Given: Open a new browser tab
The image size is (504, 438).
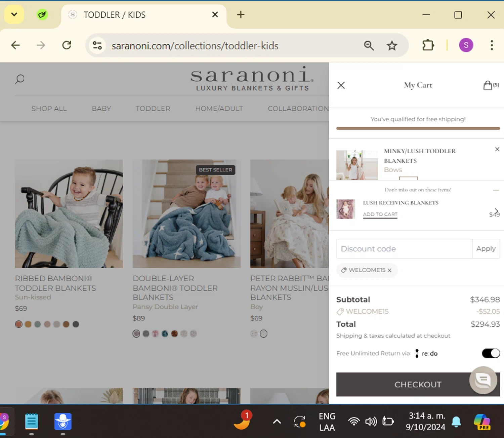Looking at the screenshot, I should pos(241,14).
